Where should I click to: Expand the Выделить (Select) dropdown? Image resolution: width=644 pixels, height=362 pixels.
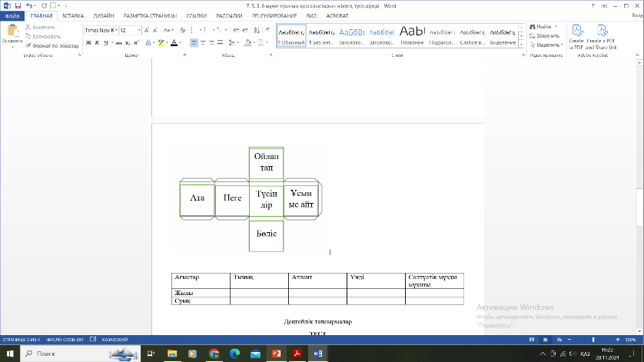click(547, 45)
